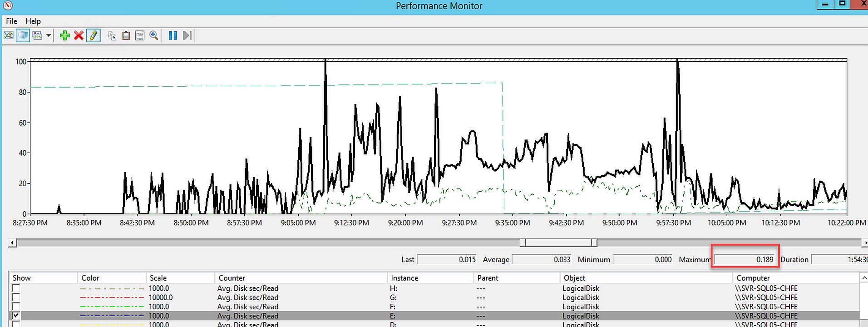Toggle the G: instance Show checkbox
The height and width of the screenshot is (327, 868).
click(x=16, y=297)
